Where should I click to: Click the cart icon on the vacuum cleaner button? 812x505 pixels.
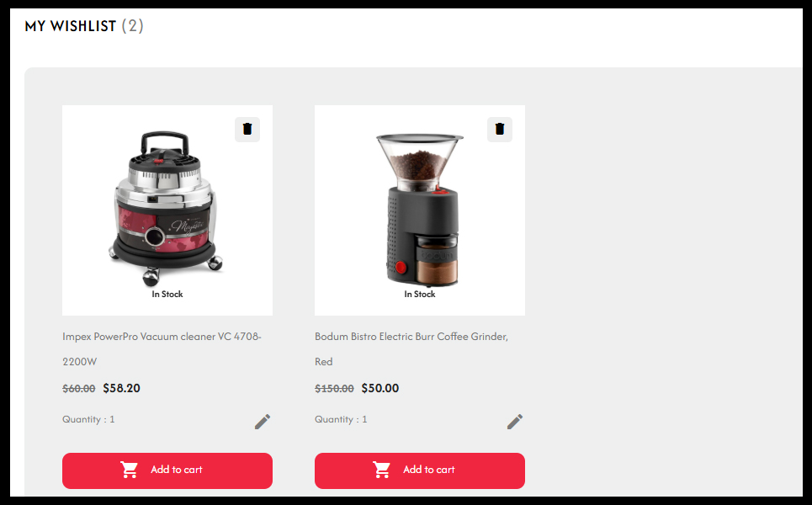130,470
